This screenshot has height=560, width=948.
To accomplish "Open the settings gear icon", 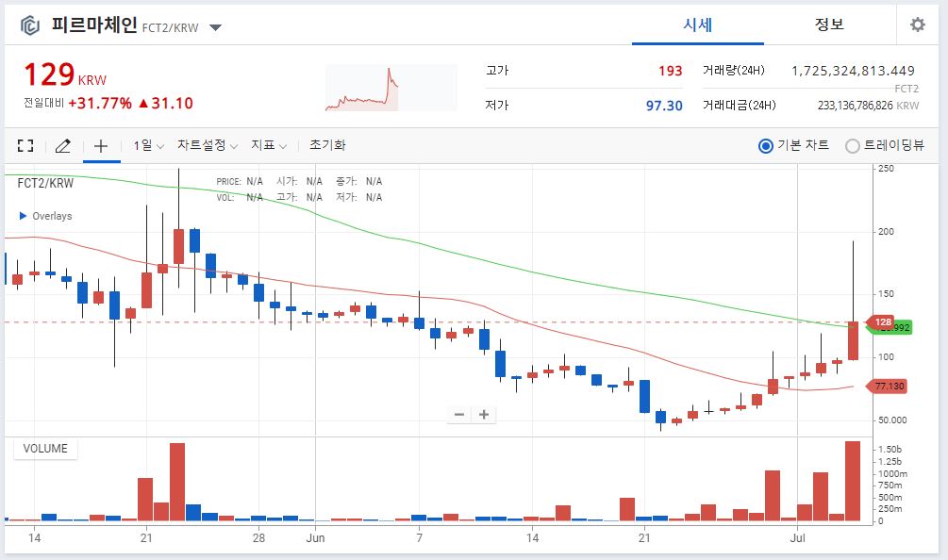I will click(918, 25).
